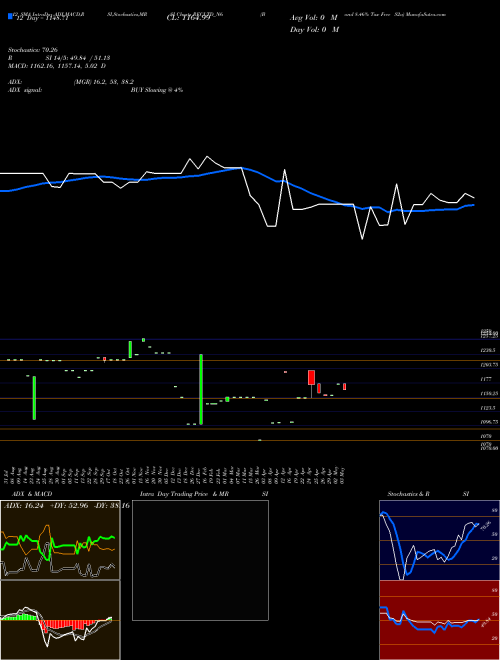This screenshot has height=660, width=500.
Task: Click the tall green candle near 16 Feb
Action: coord(201,389)
